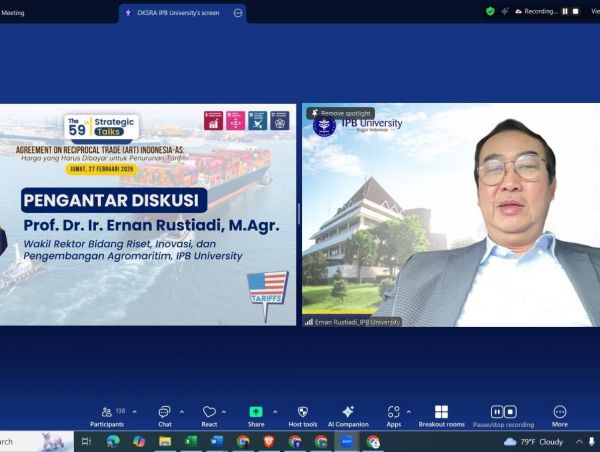This screenshot has height=452, width=600.
Task: Click the divider handle between slide and video
Action: (x=299, y=214)
